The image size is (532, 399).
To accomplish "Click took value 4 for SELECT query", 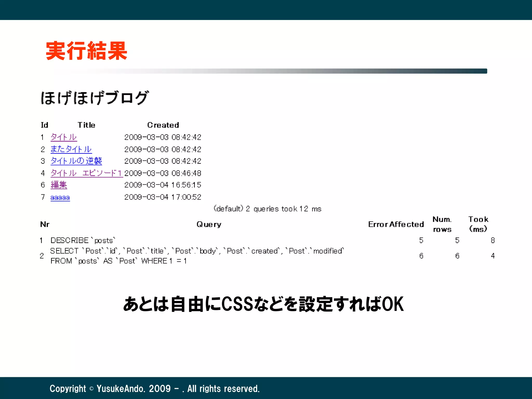I will click(493, 256).
